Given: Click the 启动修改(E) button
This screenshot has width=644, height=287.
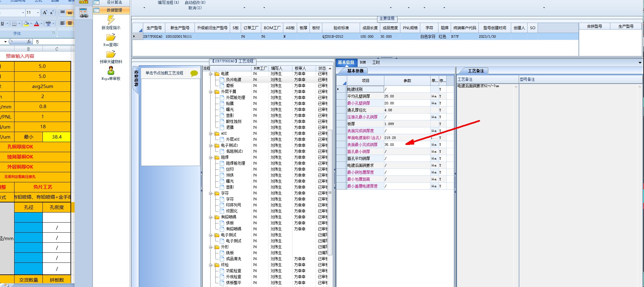Looking at the screenshot, I should tap(195, 3).
